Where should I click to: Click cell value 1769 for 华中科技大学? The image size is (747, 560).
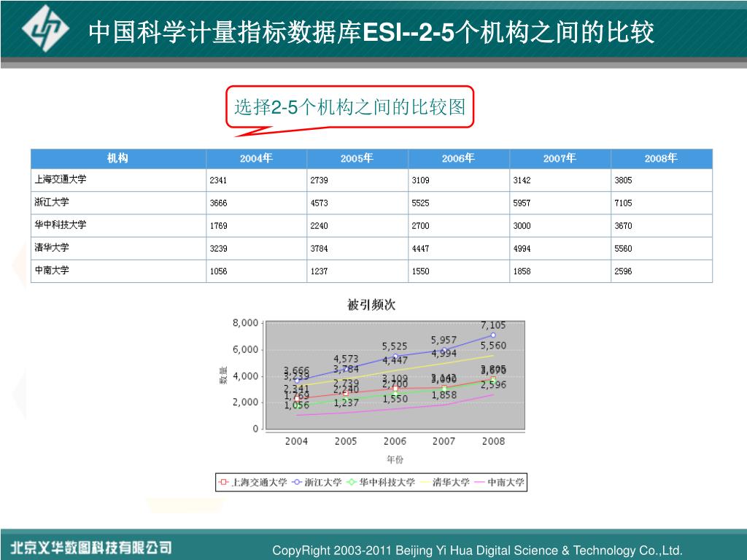coord(218,226)
